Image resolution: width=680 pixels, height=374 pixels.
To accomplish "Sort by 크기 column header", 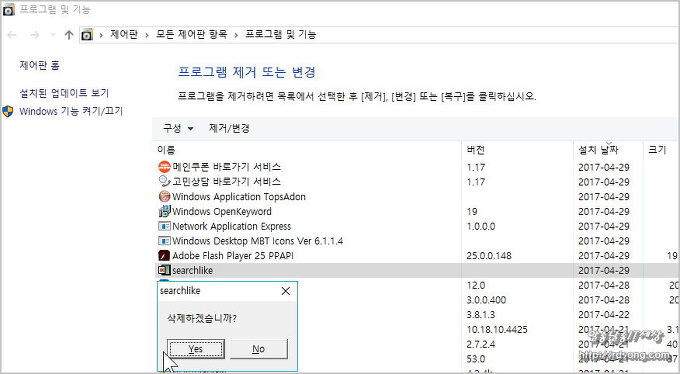I will pos(657,150).
